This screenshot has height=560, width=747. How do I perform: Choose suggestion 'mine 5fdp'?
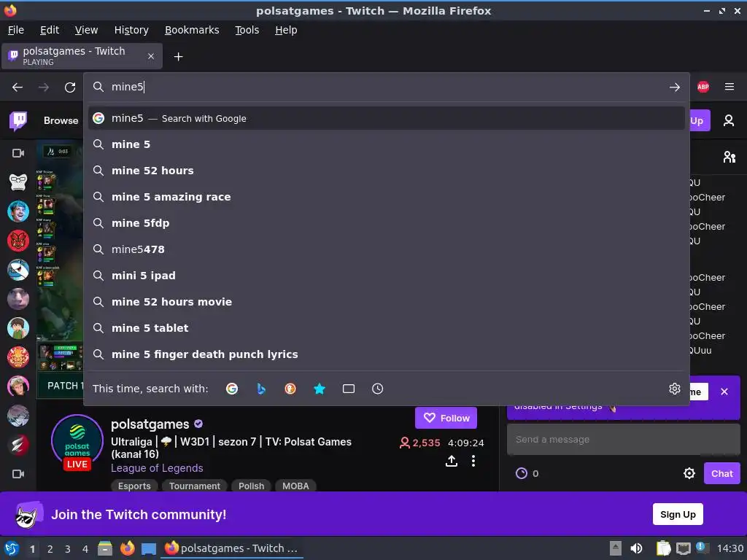pos(387,223)
